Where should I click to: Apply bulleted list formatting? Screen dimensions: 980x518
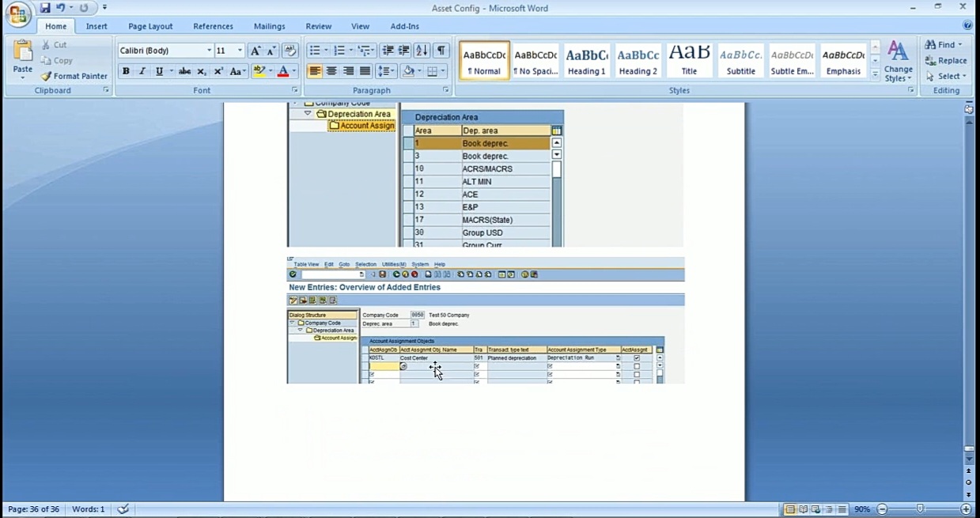click(314, 51)
